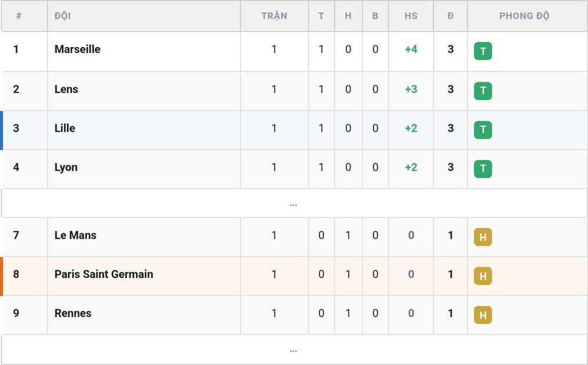Click Marseille's green T form badge
588x365 pixels.
(x=483, y=51)
